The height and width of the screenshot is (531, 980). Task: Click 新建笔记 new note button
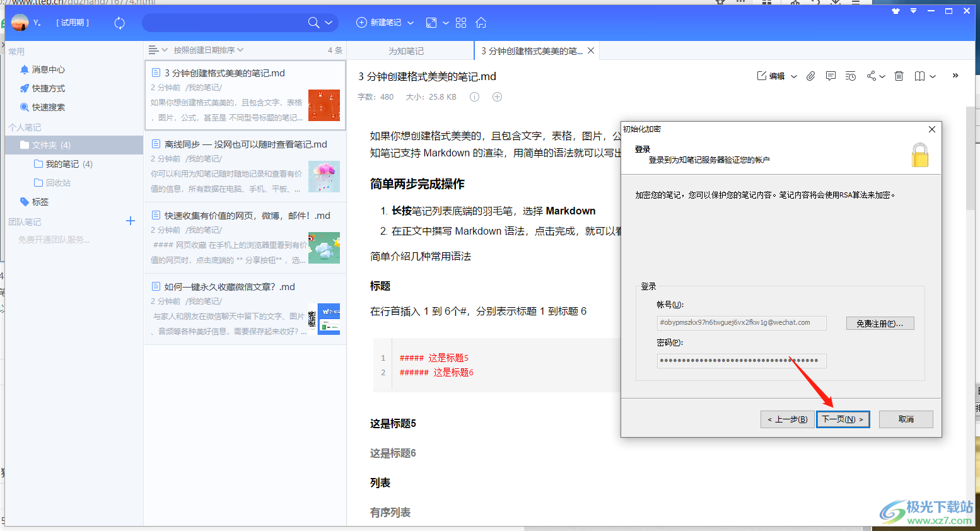pyautogui.click(x=379, y=23)
